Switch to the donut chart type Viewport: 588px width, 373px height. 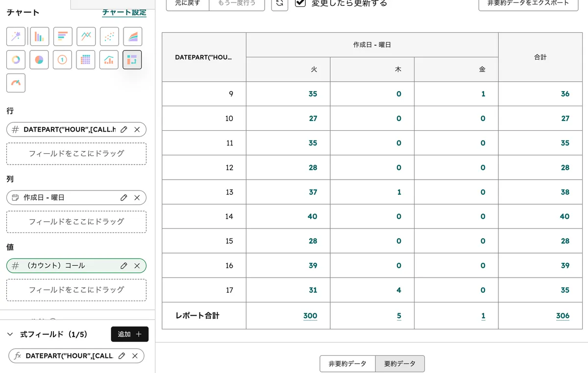coord(16,59)
